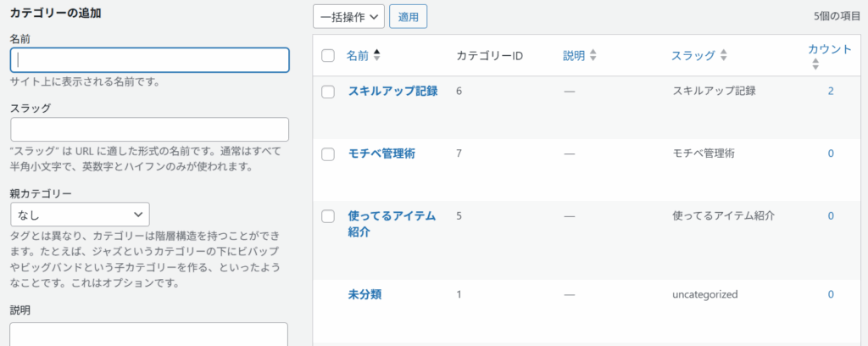Click count link 2 for スキルアップ記録
Viewport: 868px width, 346px height.
pos(831,92)
